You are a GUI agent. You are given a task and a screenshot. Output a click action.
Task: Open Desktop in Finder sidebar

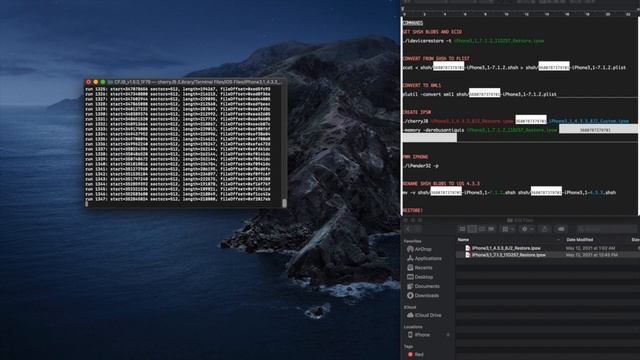pos(420,277)
